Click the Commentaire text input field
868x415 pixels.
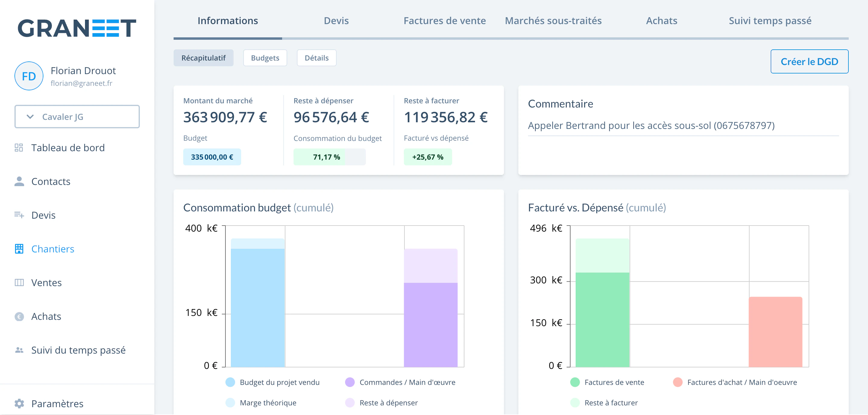click(683, 126)
